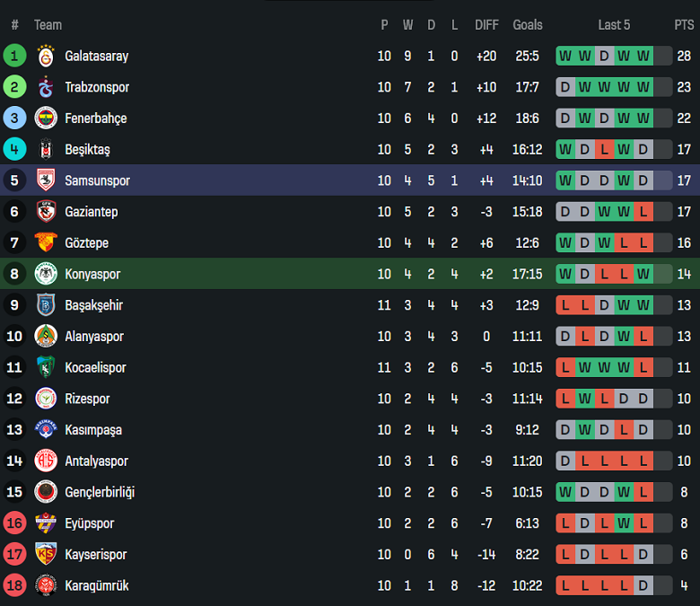Click the Alanyaspor team name
This screenshot has width=700, height=606.
pos(94,337)
